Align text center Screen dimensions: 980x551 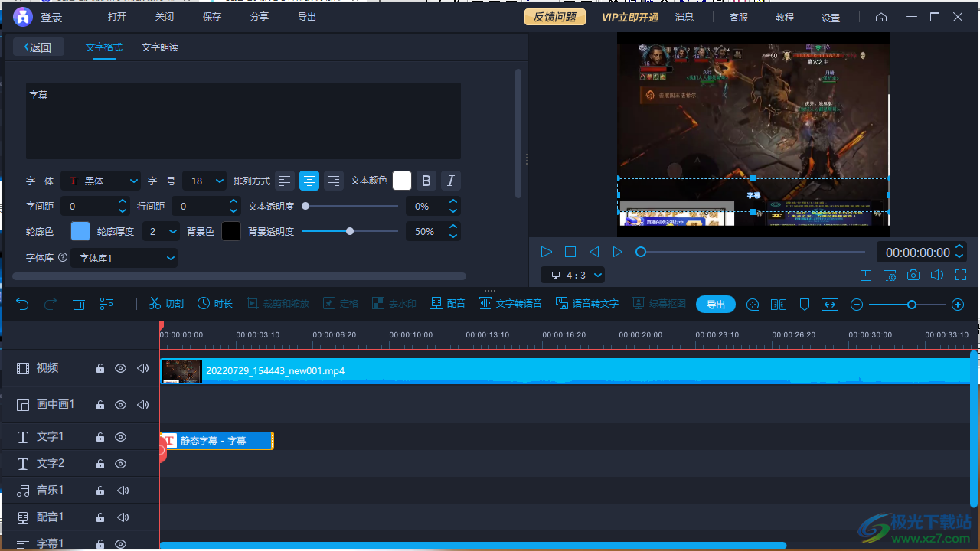pos(309,181)
